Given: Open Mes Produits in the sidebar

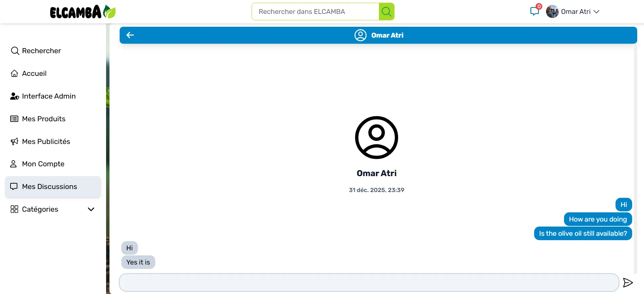Looking at the screenshot, I should [x=53, y=119].
